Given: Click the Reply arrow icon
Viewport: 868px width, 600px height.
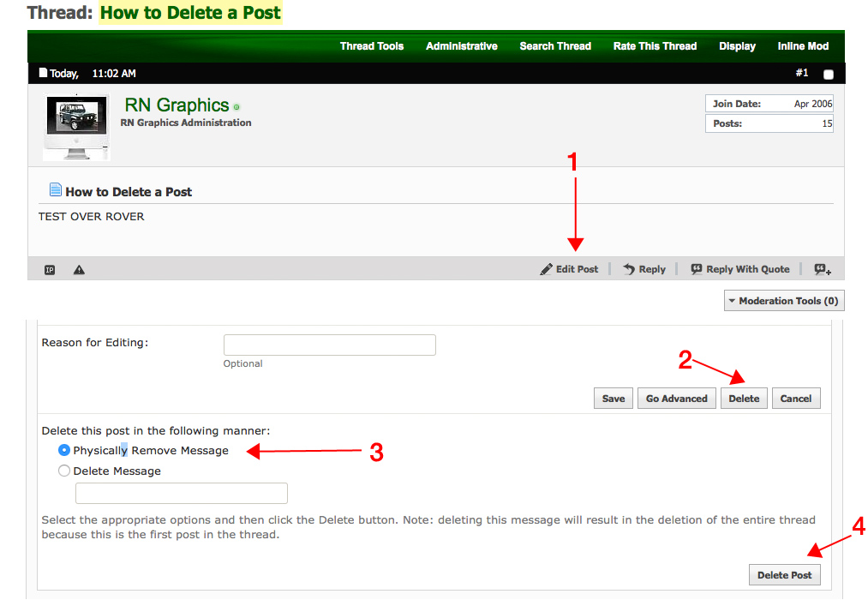Looking at the screenshot, I should pyautogui.click(x=629, y=269).
